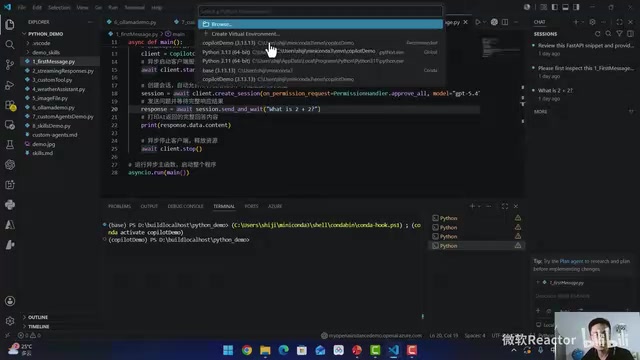640x360 pixels.
Task: Toggle the bottom panel visibility
Action: [565, 7]
